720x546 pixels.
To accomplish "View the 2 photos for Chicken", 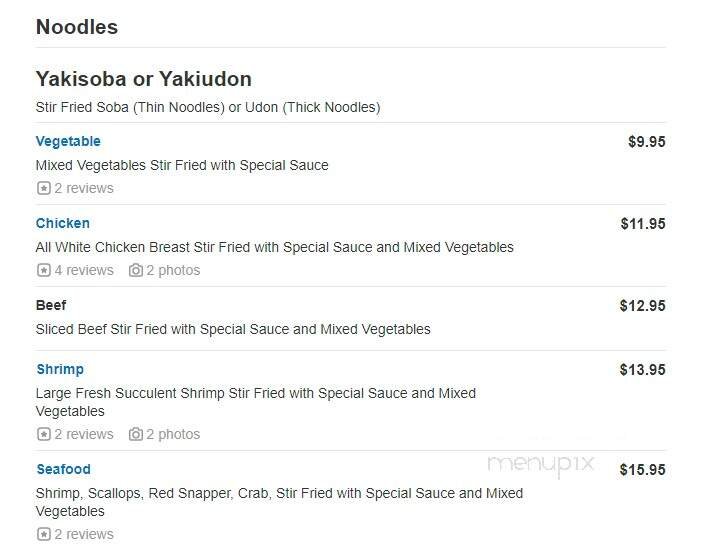I will pos(173,270).
